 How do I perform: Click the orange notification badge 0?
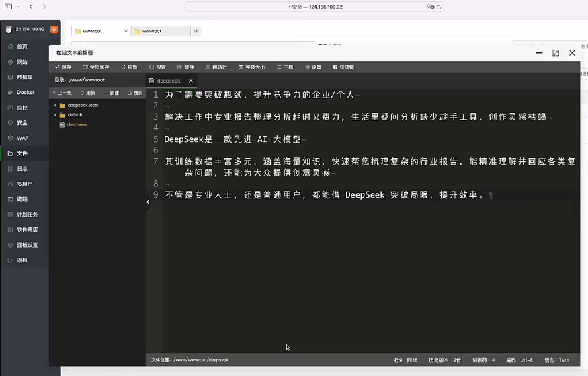[54, 29]
